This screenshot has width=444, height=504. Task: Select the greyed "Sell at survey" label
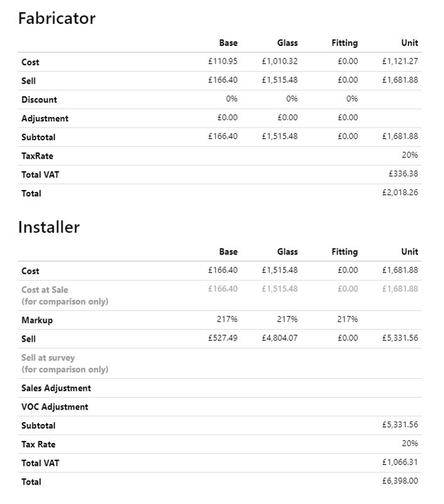[x=48, y=358]
